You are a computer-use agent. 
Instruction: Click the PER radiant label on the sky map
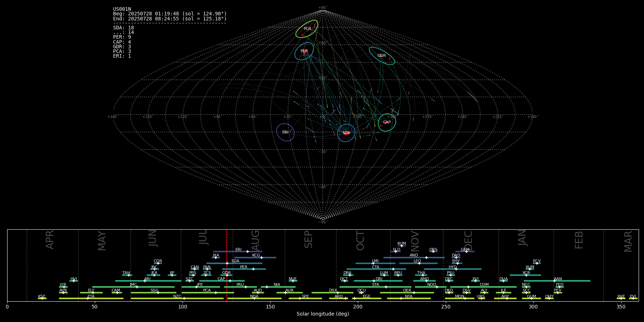pyautogui.click(x=304, y=51)
